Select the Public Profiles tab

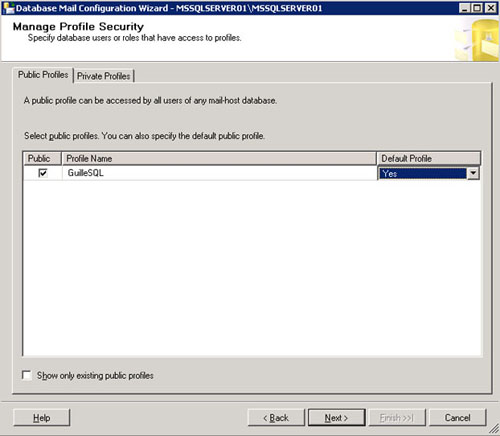coord(43,75)
